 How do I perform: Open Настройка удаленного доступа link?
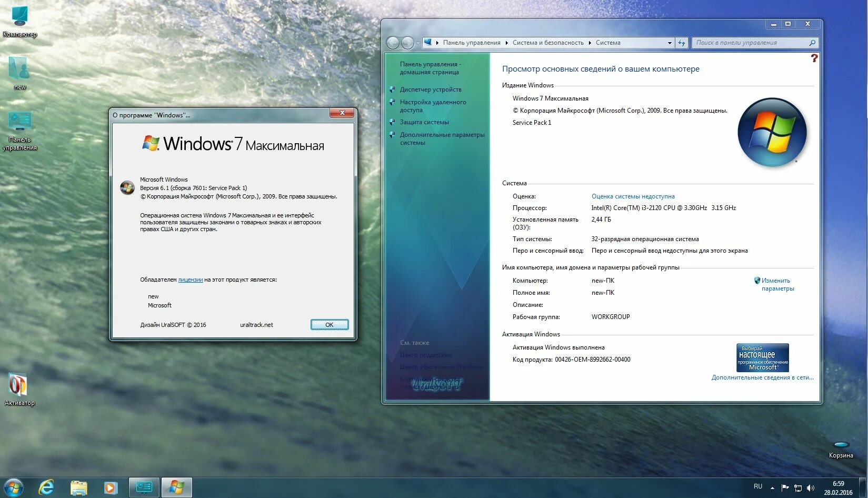pyautogui.click(x=433, y=106)
